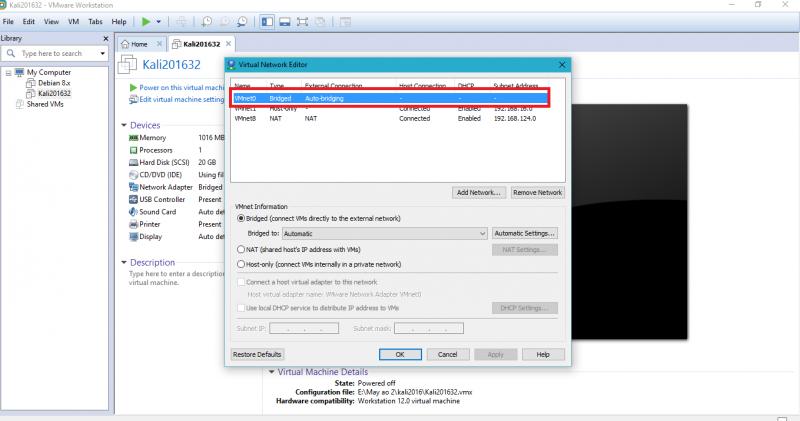The height and width of the screenshot is (421, 800).
Task: Click Cancel in Virtual Network Editor
Action: [447, 354]
